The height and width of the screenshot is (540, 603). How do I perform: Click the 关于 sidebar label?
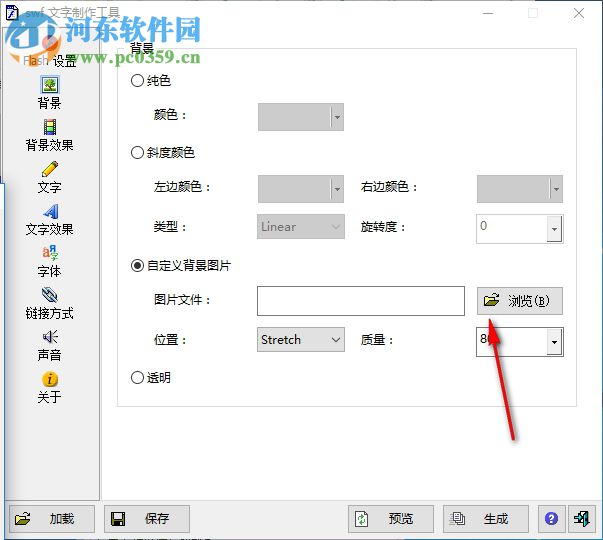[x=50, y=397]
